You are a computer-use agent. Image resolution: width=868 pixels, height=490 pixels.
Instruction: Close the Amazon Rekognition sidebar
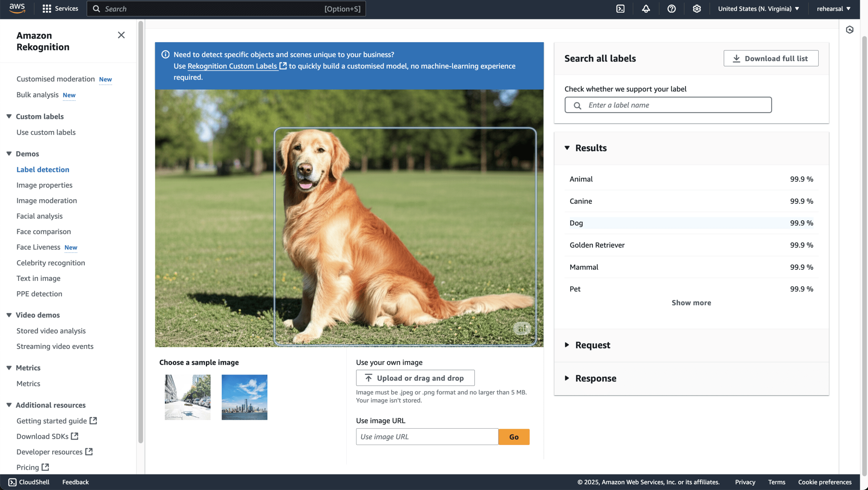click(x=121, y=35)
